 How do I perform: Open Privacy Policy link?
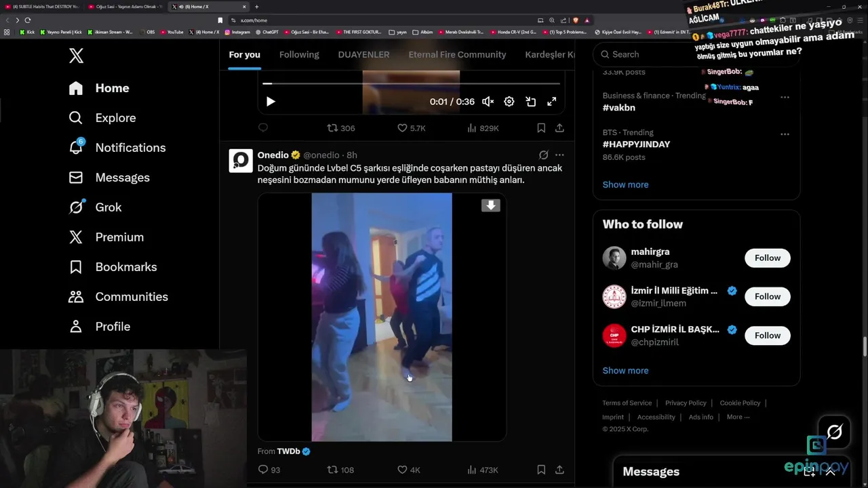coord(686,403)
